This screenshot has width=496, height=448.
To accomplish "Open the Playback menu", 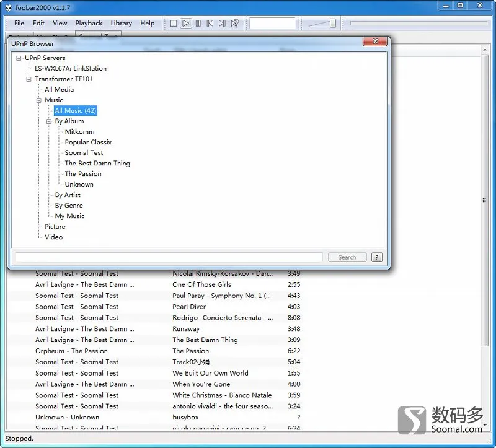I will pyautogui.click(x=89, y=23).
